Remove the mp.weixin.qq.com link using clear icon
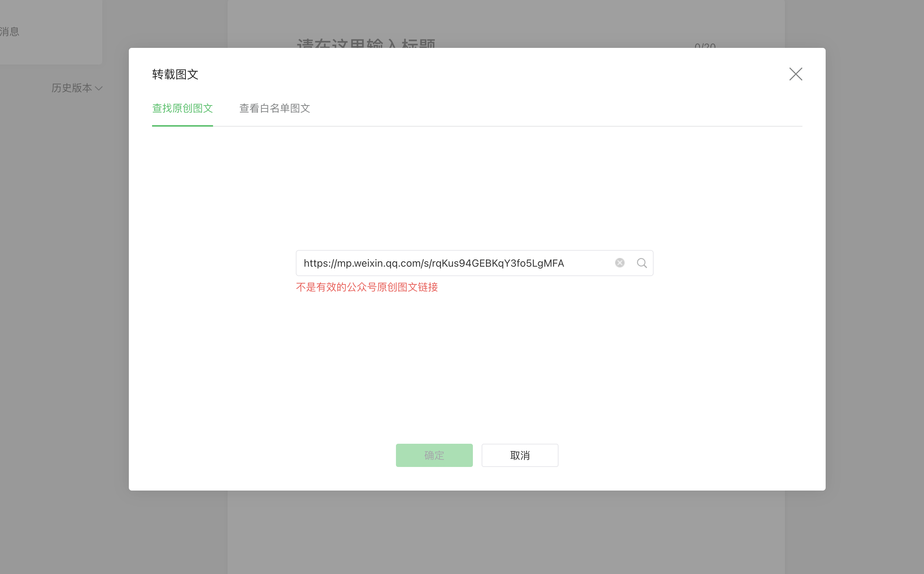Screen dimensions: 924x574 pos(620,262)
